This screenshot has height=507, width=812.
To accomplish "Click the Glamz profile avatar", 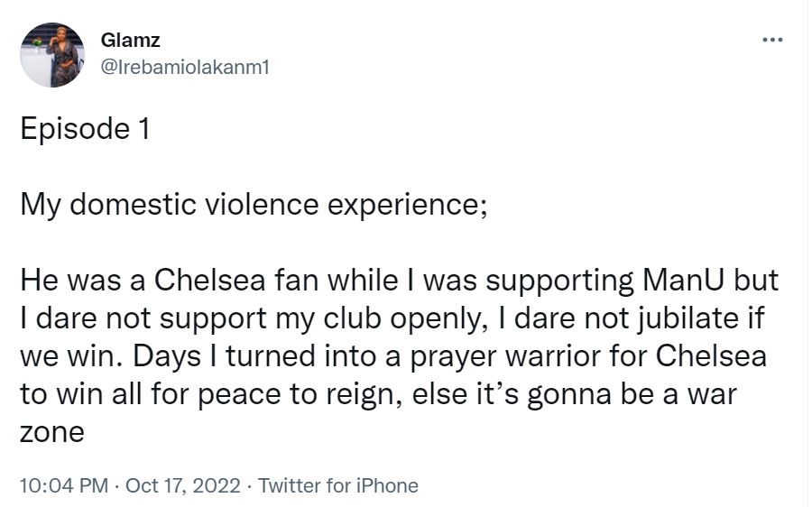I will point(52,55).
